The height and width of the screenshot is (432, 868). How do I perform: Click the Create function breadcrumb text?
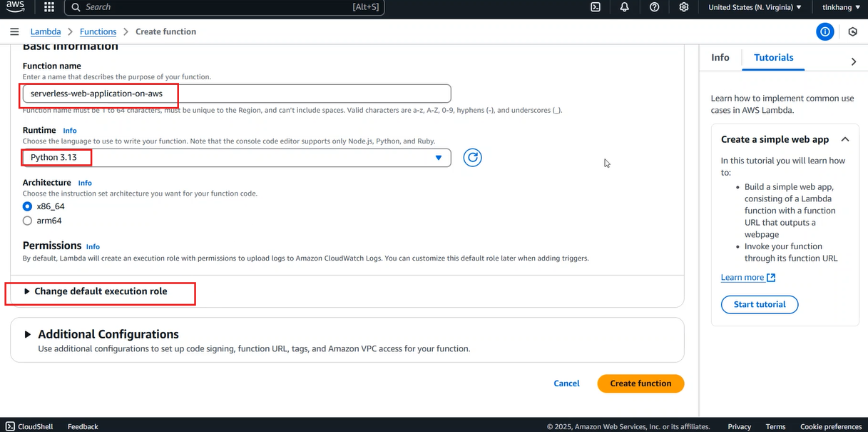click(165, 31)
